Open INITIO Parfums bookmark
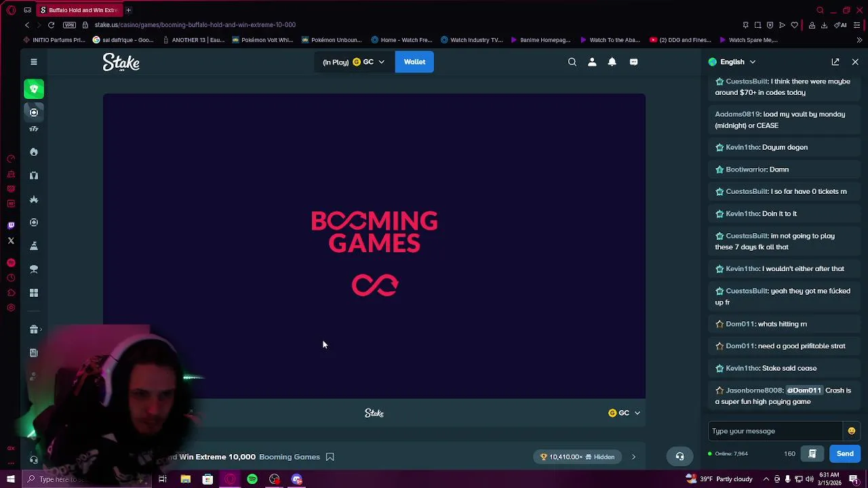This screenshot has height=488, width=868. pos(54,40)
